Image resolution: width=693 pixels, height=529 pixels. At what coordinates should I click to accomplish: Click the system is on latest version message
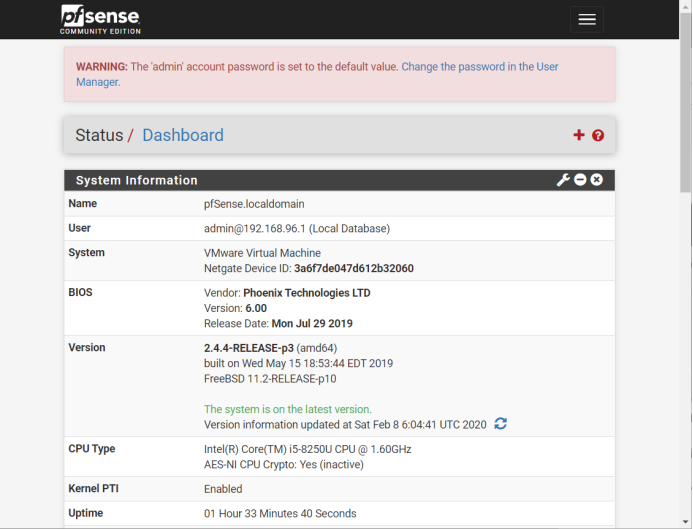288,409
